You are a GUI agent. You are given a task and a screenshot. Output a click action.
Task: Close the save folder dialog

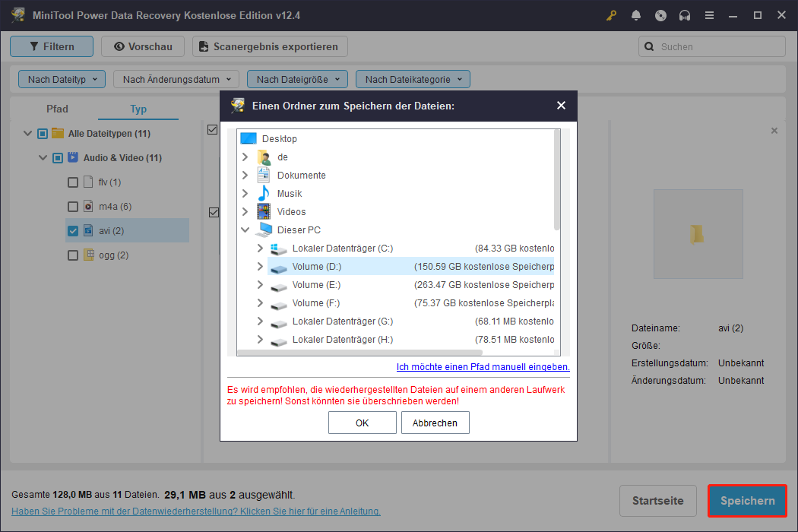pyautogui.click(x=561, y=106)
